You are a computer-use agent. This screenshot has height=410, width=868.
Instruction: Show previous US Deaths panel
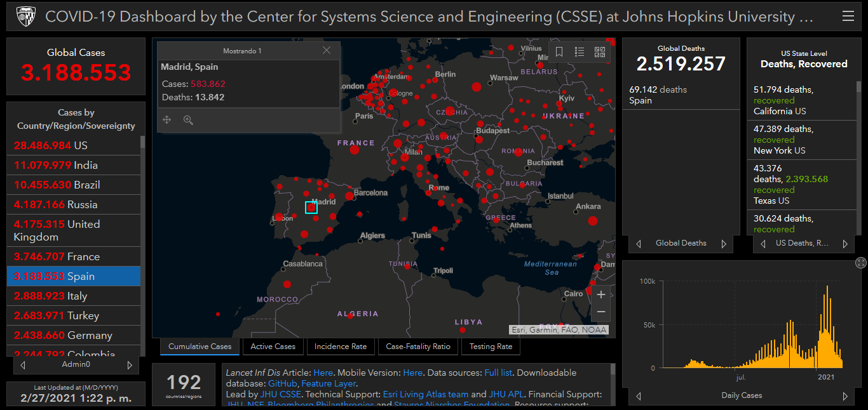[x=763, y=244]
